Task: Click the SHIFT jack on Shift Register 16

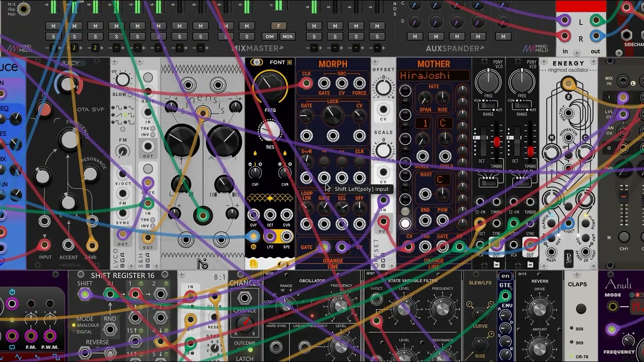Action: click(85, 294)
